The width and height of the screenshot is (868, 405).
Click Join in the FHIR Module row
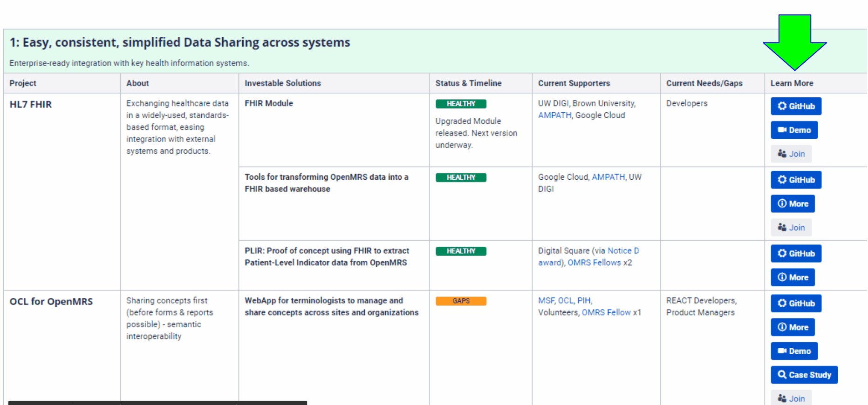pos(791,154)
